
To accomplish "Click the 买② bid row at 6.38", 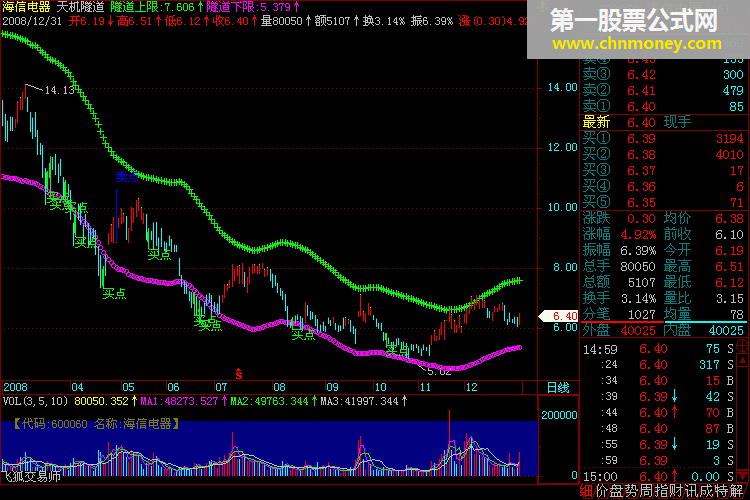I will [662, 155].
